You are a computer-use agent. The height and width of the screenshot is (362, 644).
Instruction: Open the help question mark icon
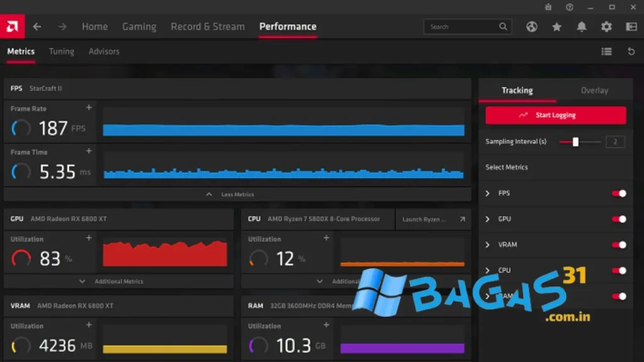pyautogui.click(x=569, y=7)
